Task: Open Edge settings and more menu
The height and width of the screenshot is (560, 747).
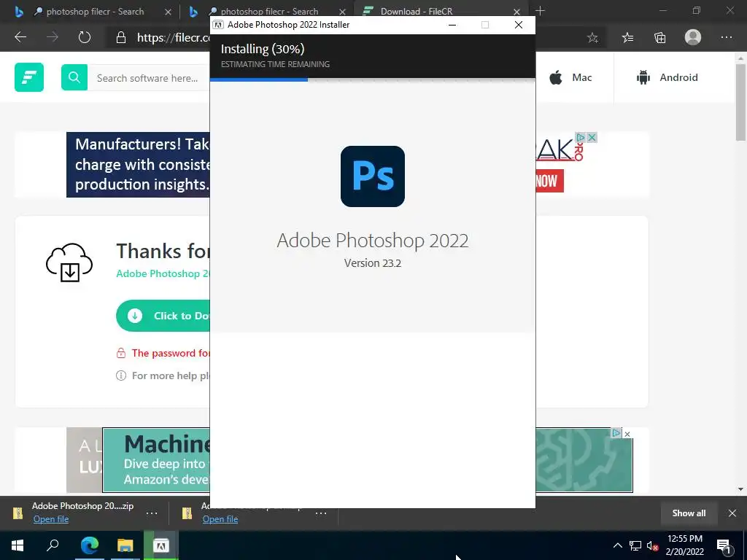Action: click(x=727, y=37)
